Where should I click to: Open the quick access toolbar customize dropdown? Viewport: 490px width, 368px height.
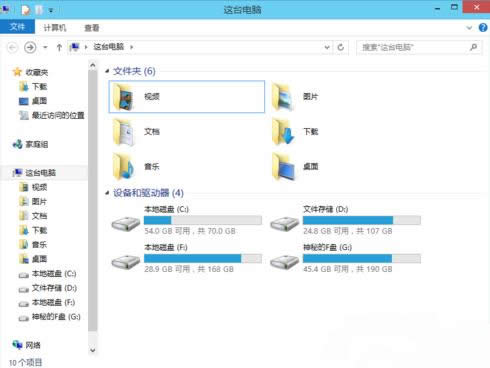pos(51,10)
